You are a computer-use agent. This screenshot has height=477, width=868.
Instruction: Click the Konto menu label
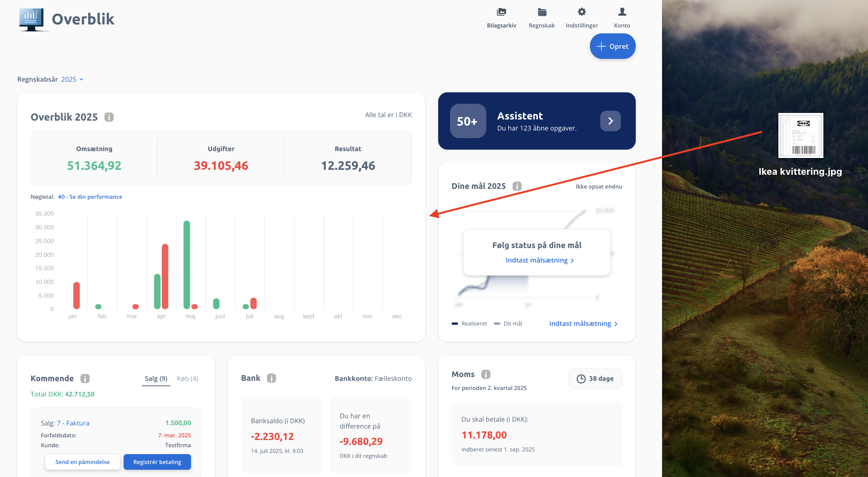(622, 26)
